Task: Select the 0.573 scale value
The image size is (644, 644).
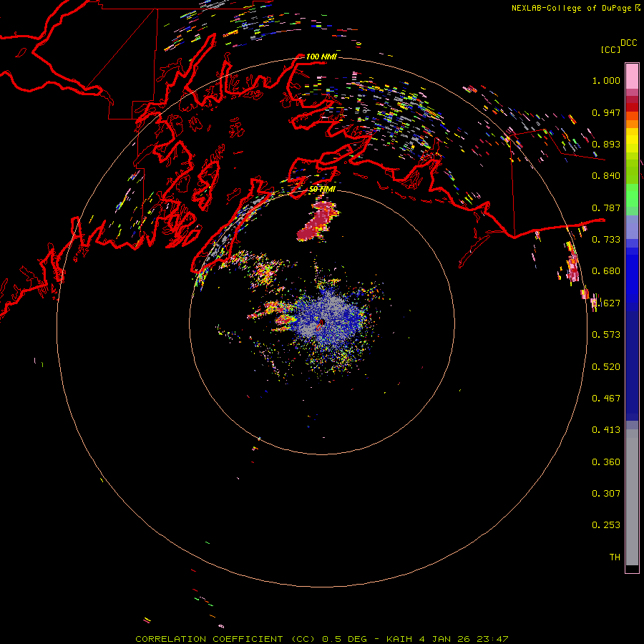Action: [606, 335]
